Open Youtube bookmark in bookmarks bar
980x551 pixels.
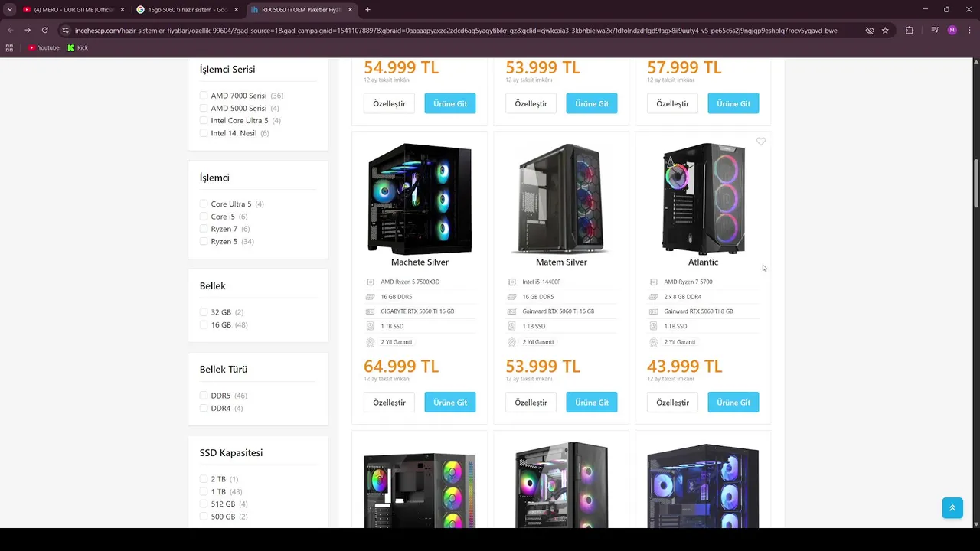[44, 47]
